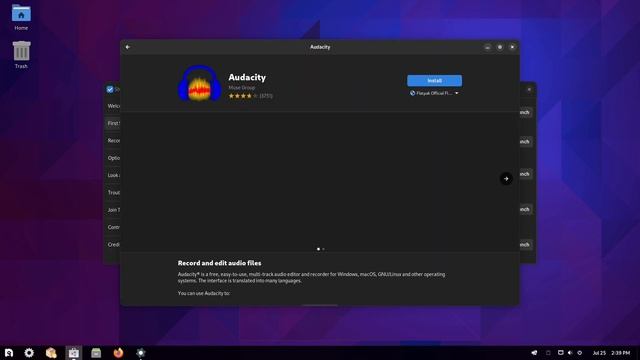Image resolution: width=640 pixels, height=360 pixels.
Task: Click 'Record and edit audio files' heading
Action: (x=220, y=263)
